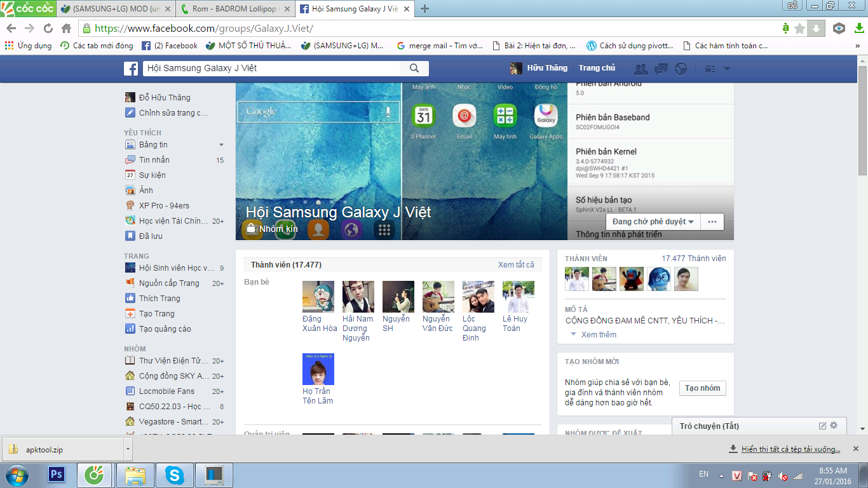The image size is (868, 488).
Task: Show hidden system tray icons arrow
Action: [721, 476]
